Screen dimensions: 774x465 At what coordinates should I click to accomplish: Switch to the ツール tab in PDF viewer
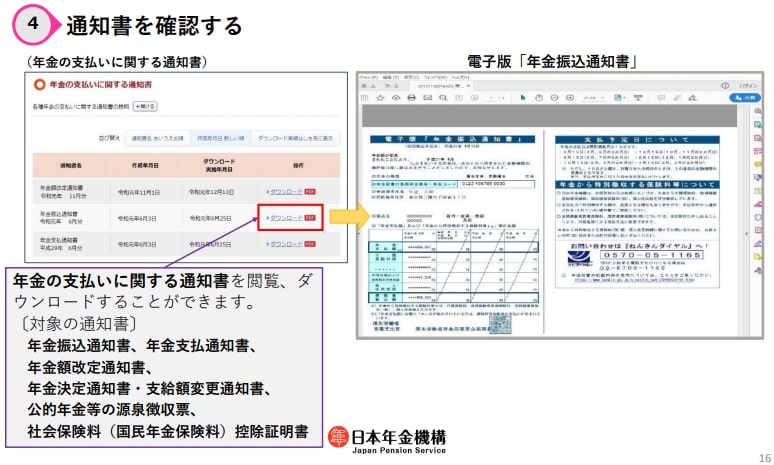(392, 86)
